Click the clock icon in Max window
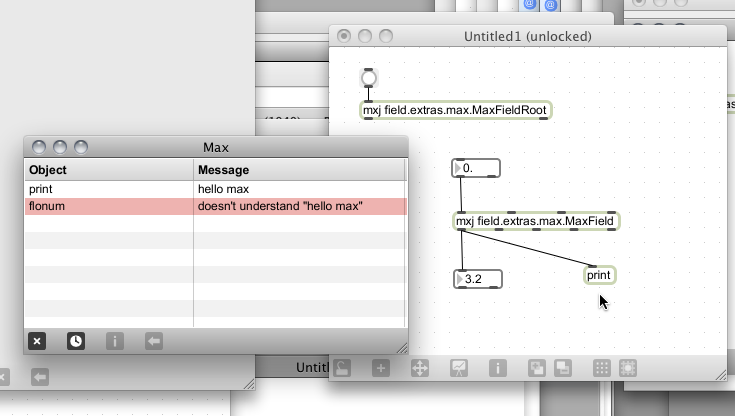Screen dimensions: 735x416 click(x=76, y=341)
